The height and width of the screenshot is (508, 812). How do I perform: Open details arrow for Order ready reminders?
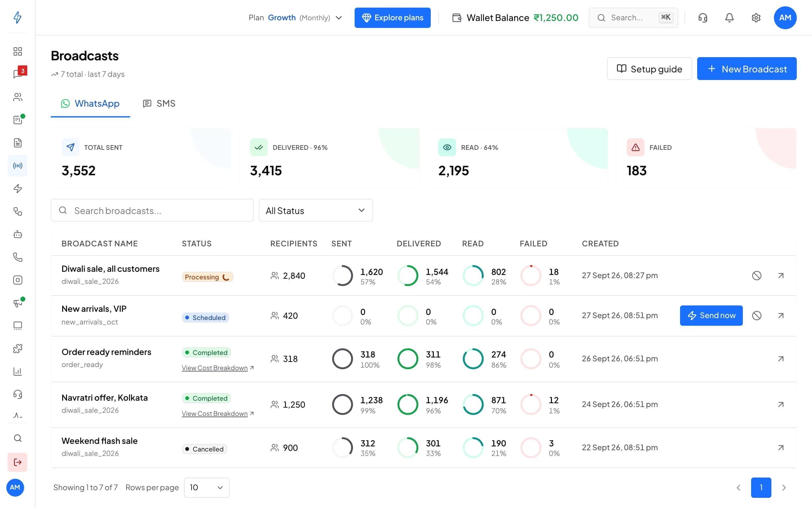[781, 359]
